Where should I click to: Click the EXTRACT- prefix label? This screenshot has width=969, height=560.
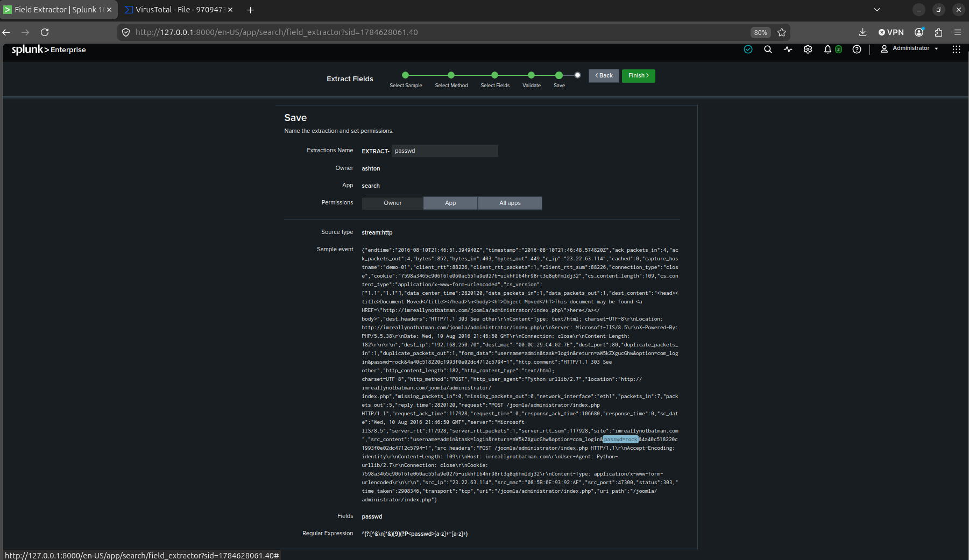[376, 151]
